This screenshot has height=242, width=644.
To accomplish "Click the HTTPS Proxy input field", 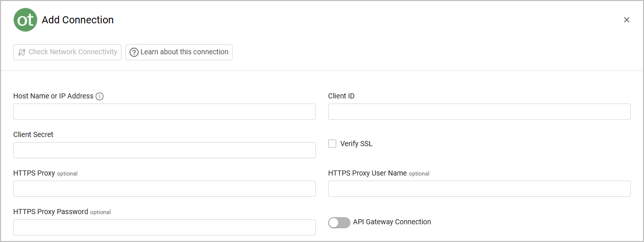I will (164, 189).
